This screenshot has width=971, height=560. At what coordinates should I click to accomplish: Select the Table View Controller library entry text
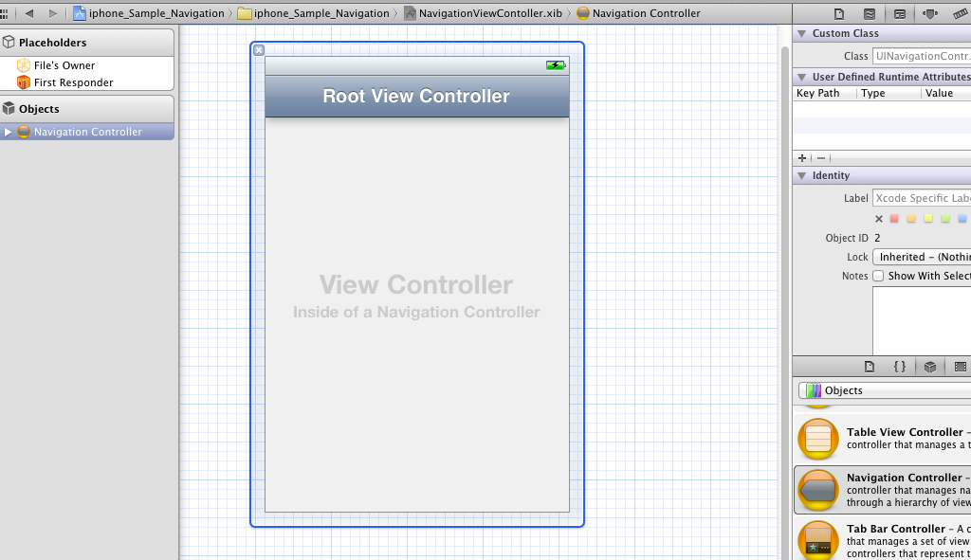tap(908, 438)
